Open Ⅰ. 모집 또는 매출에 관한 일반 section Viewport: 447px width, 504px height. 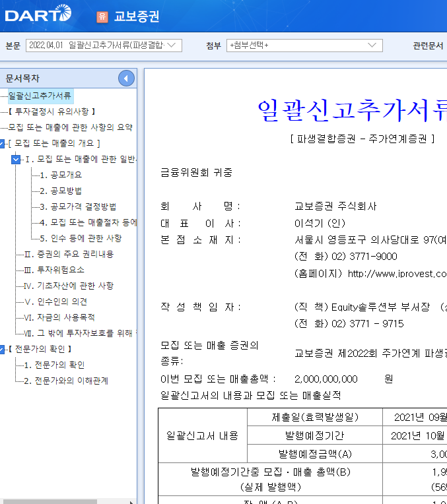point(81,159)
